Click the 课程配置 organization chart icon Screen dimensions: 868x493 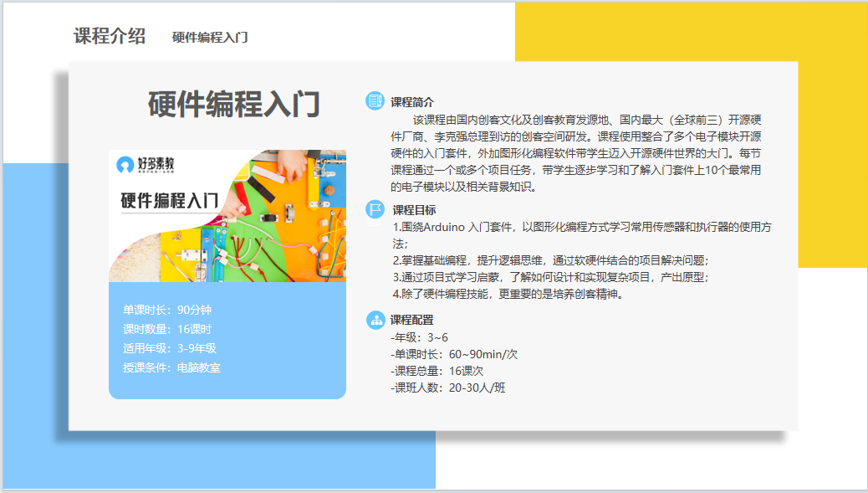pos(375,319)
